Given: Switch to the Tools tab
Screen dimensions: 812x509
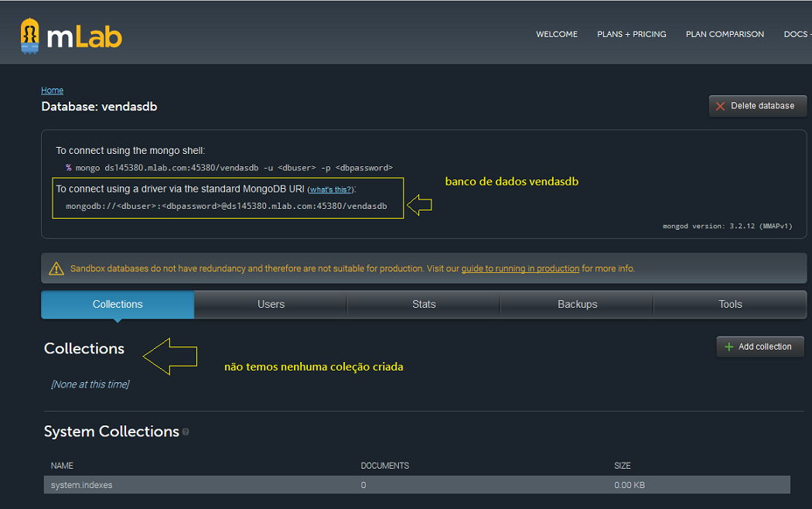Looking at the screenshot, I should click(x=730, y=305).
